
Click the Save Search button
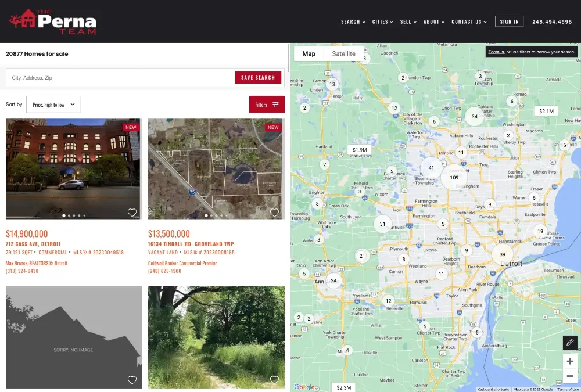point(258,77)
